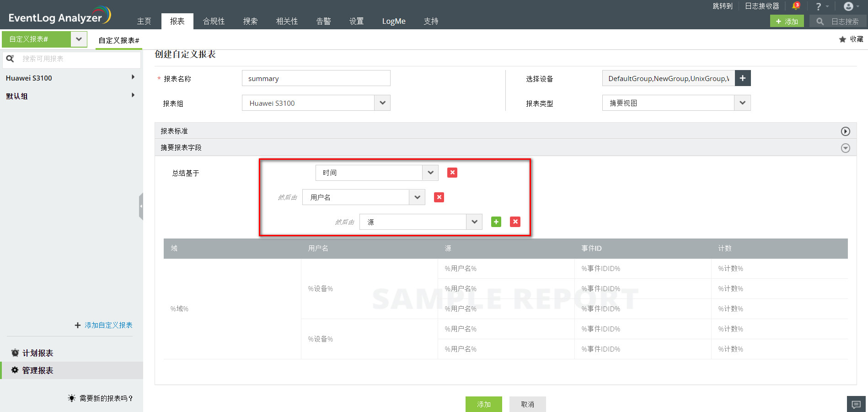Select 管理报表 with the gear icon

pos(15,370)
